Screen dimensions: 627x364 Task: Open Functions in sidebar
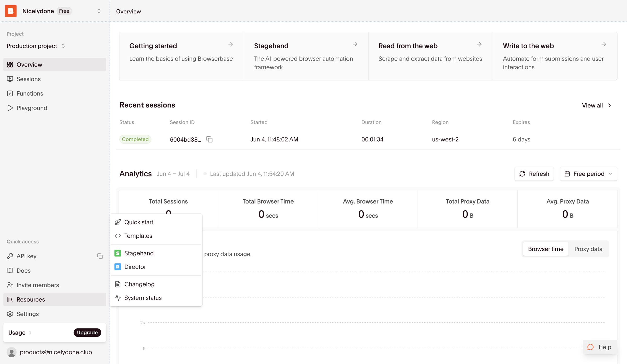[55, 93]
